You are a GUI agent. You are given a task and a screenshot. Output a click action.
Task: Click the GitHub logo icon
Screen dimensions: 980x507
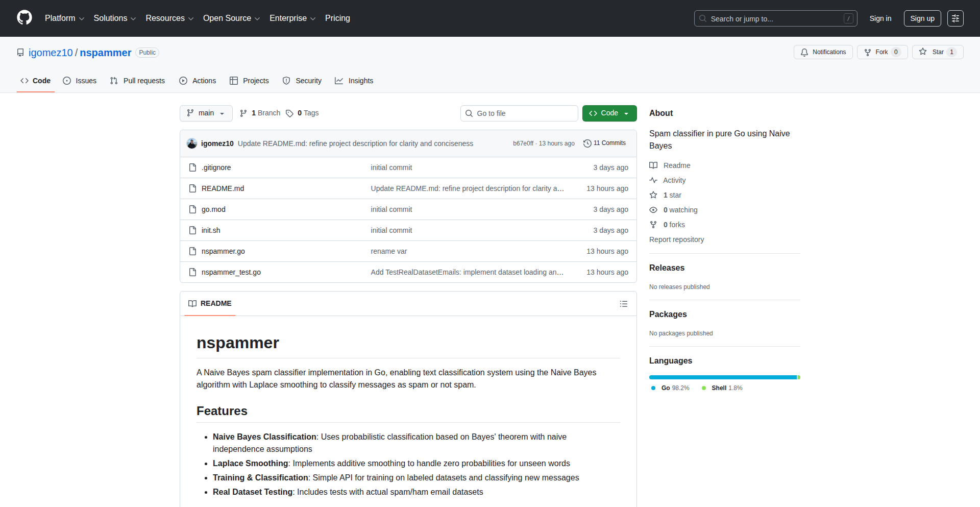pyautogui.click(x=24, y=18)
